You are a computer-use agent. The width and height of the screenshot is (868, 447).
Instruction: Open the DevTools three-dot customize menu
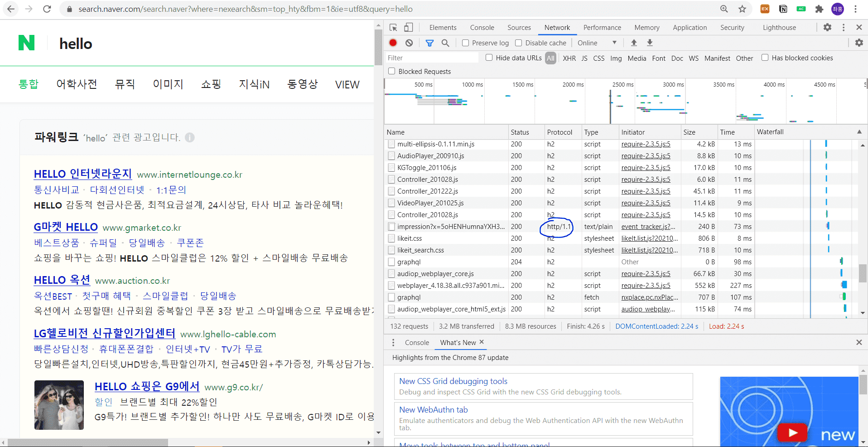[x=843, y=27]
